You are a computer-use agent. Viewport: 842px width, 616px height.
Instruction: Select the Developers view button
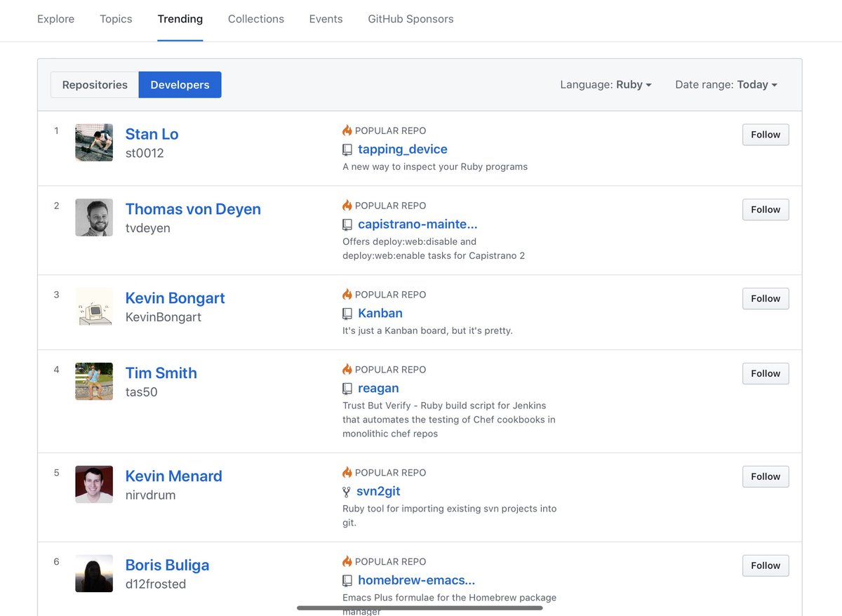(x=180, y=85)
